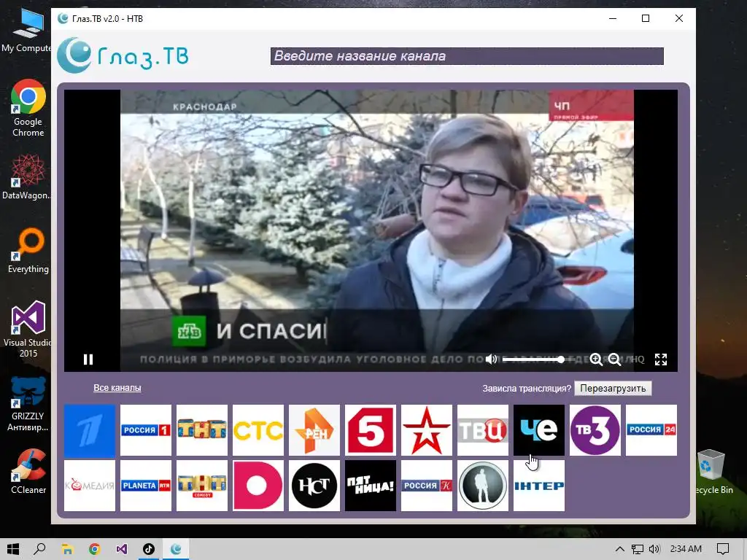Image resolution: width=747 pixels, height=560 pixels.
Task: Open File Explorer from the taskbar
Action: point(67,549)
